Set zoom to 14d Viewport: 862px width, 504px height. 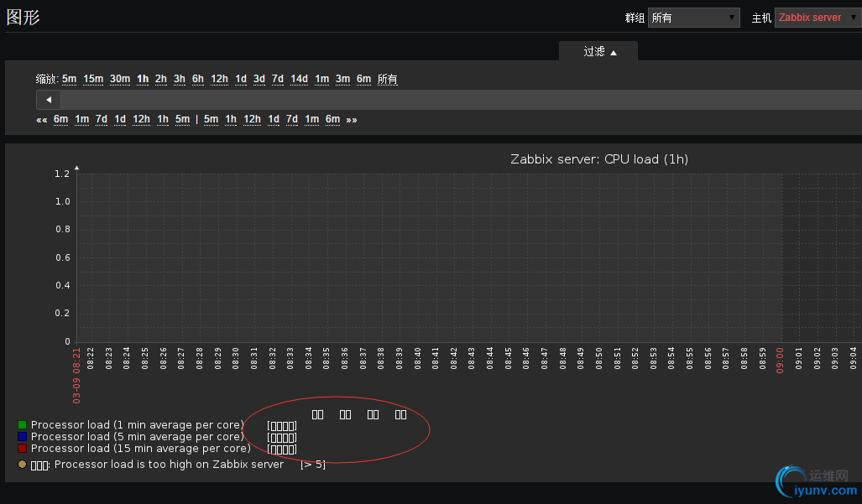click(299, 79)
